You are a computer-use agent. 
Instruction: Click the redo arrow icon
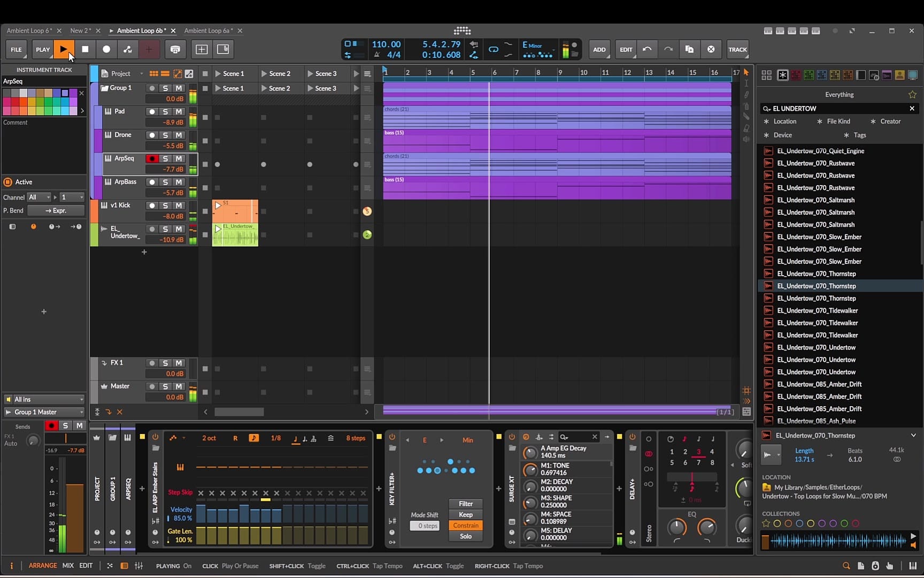coord(668,49)
